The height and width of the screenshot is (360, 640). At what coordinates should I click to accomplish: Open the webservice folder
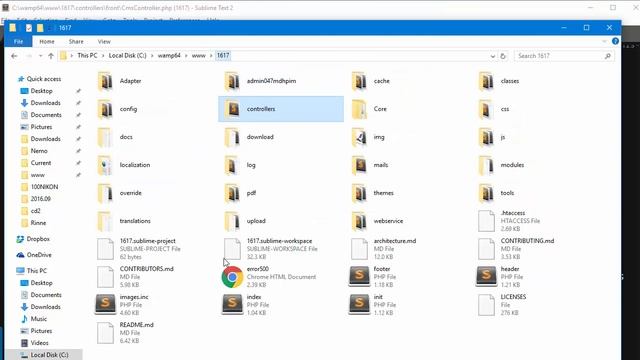click(x=377, y=221)
